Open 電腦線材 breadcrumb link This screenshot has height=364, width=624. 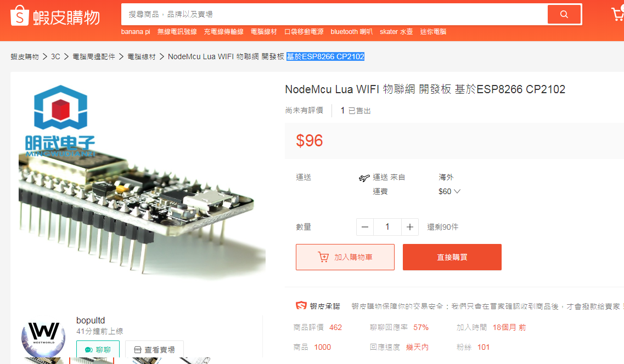141,56
